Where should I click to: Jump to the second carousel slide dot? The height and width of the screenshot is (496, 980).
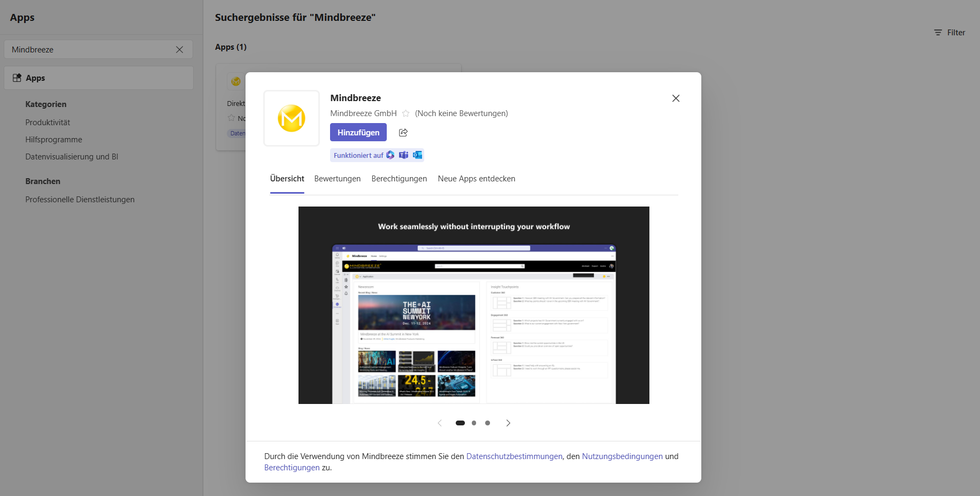[x=474, y=423]
